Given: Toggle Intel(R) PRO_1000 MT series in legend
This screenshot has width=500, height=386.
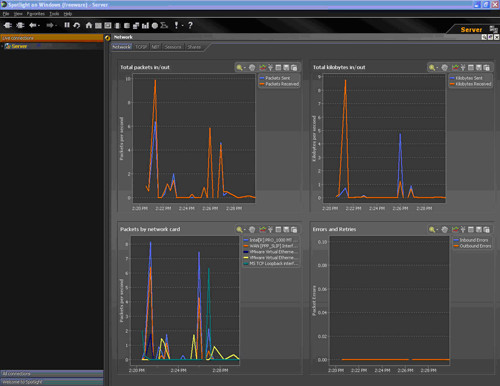Looking at the screenshot, I should point(271,240).
